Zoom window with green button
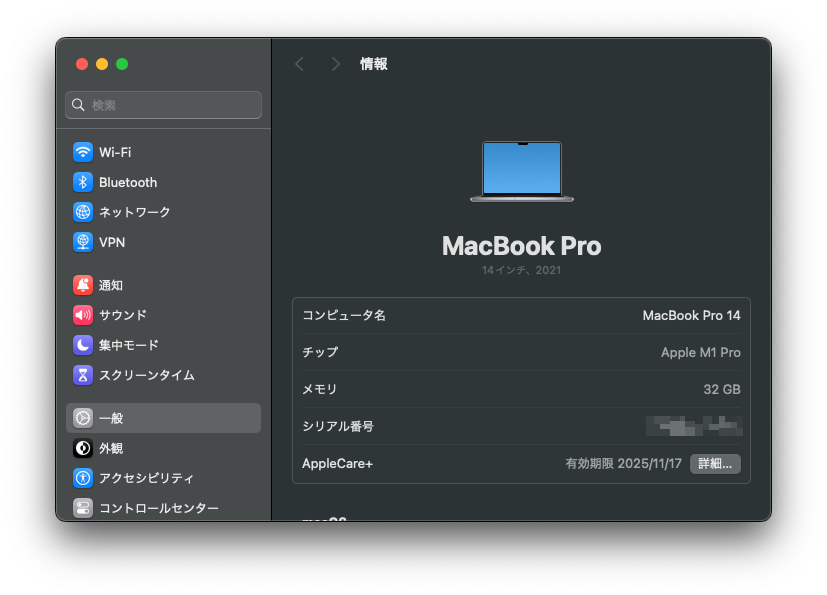 click(x=122, y=64)
